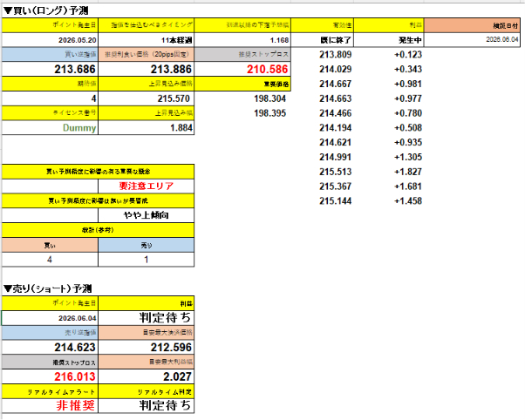The width and height of the screenshot is (525, 420).
Task: Click the price 214.194
Action: tap(335, 127)
